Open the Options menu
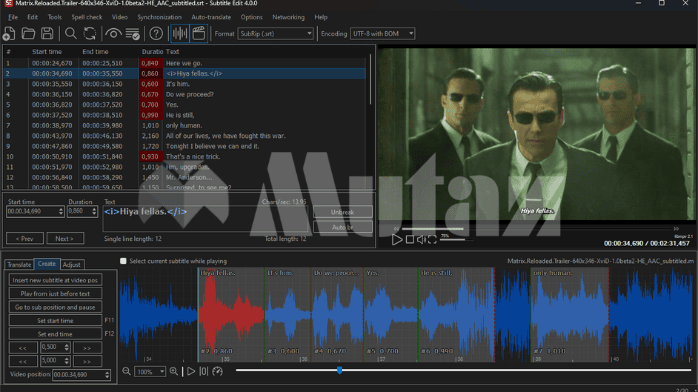This screenshot has height=392, width=698. tap(252, 17)
